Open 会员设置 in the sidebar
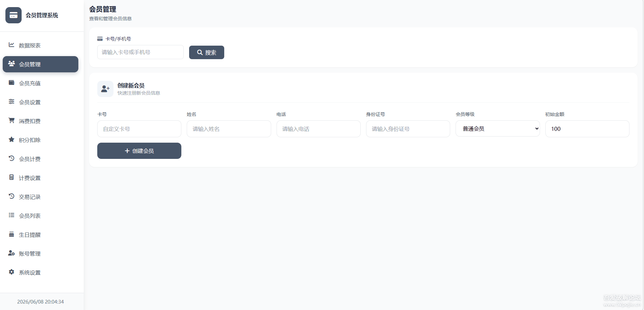 41,102
